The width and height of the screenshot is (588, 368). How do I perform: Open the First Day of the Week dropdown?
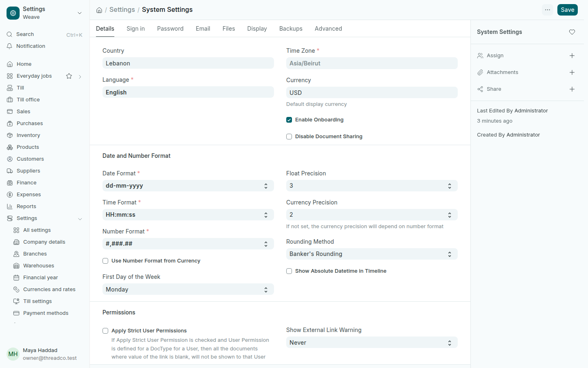(x=188, y=289)
